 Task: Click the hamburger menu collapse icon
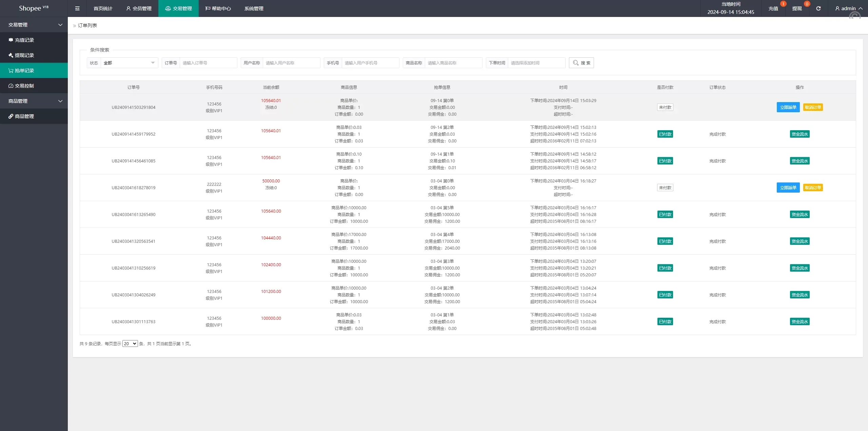(x=77, y=8)
